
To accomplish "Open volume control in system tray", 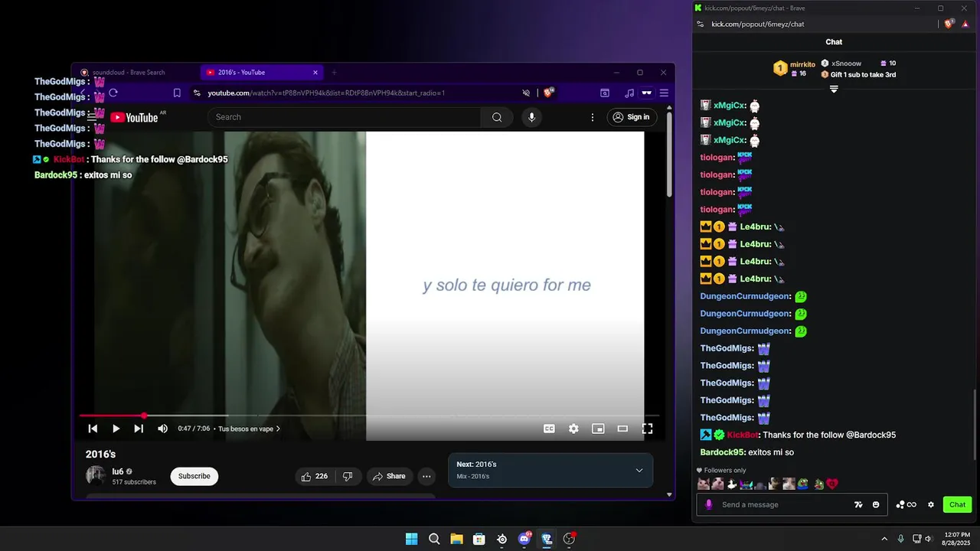I will [x=928, y=539].
